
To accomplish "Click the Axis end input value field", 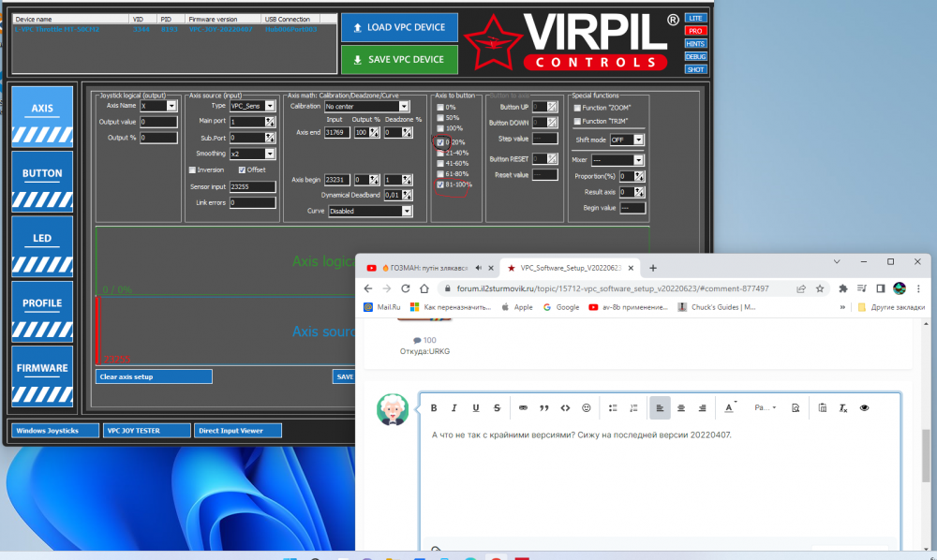I will point(336,133).
